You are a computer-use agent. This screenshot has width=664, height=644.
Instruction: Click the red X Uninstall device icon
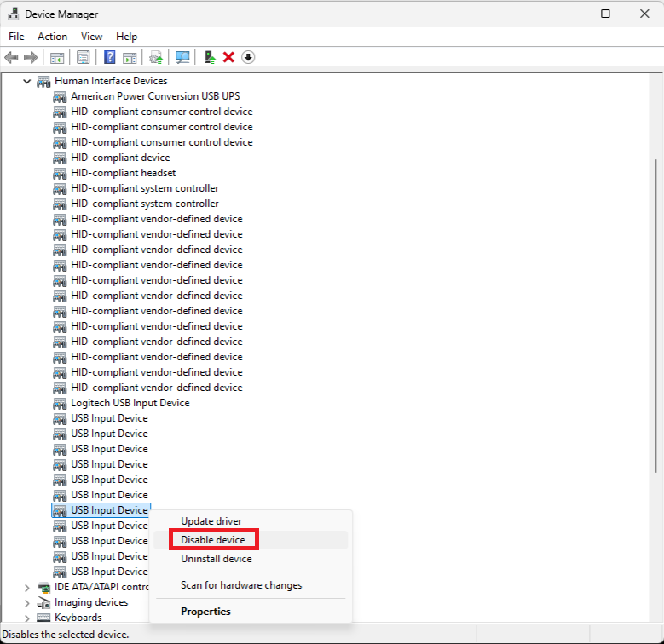pyautogui.click(x=228, y=57)
